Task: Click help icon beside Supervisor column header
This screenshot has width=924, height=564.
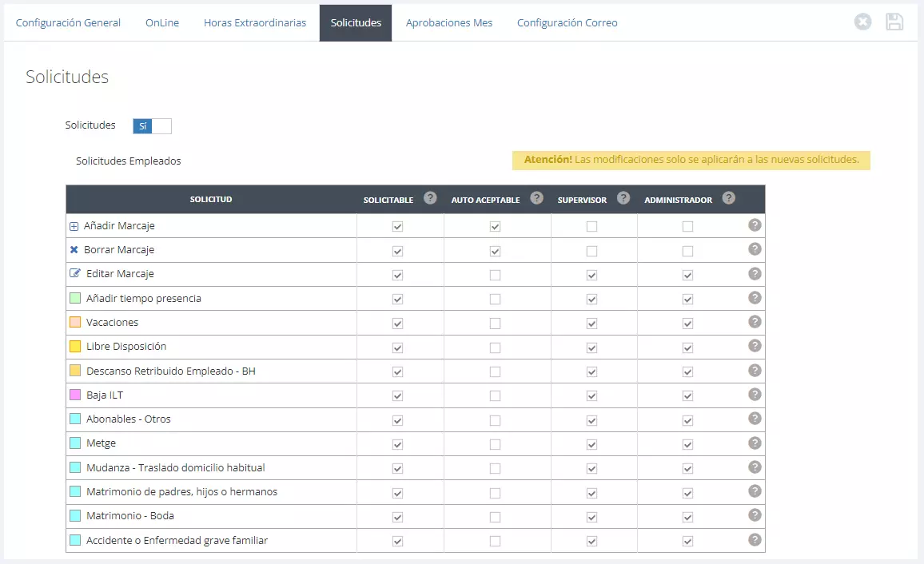Action: point(623,198)
